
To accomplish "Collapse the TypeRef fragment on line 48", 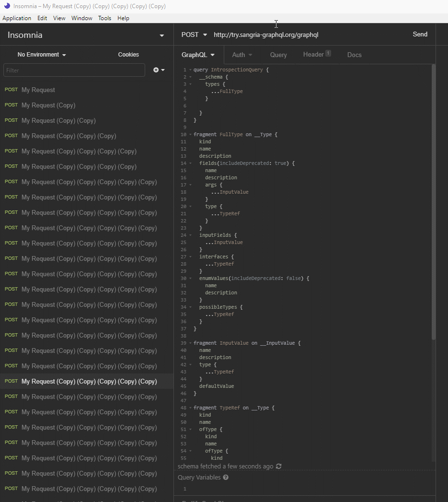I will coord(190,408).
